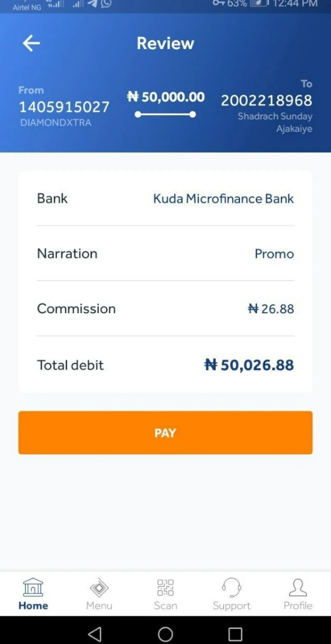The image size is (331, 644).
Task: Tap destination account number 2002218968
Action: click(266, 100)
